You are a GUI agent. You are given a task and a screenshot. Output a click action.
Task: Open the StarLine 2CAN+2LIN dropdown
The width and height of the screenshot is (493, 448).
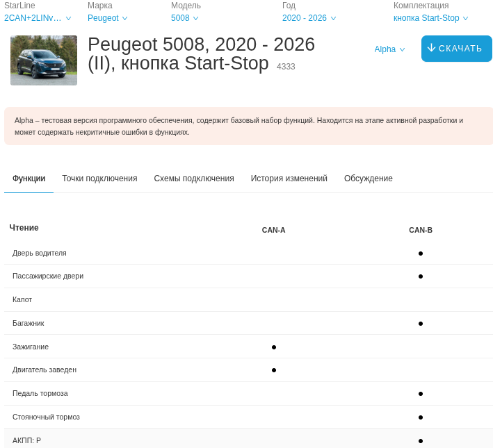[38, 18]
